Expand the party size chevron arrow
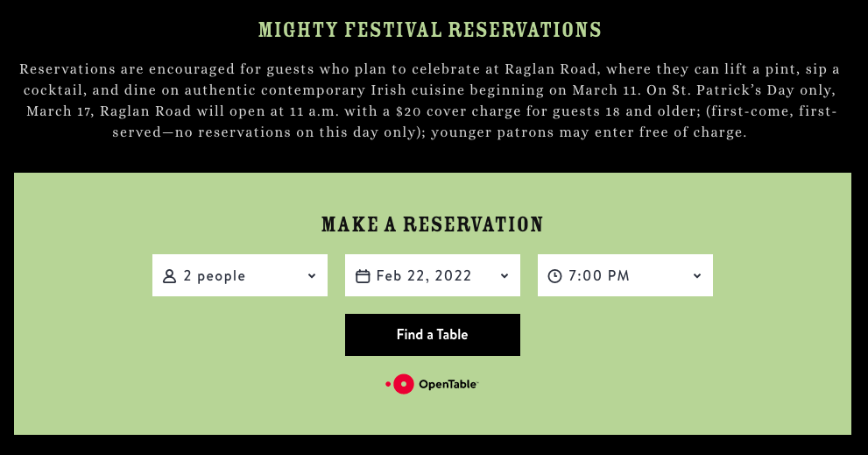868x455 pixels. 312,276
